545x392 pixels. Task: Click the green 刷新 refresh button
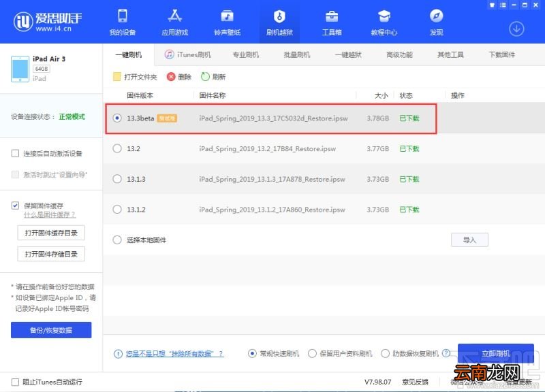click(213, 77)
